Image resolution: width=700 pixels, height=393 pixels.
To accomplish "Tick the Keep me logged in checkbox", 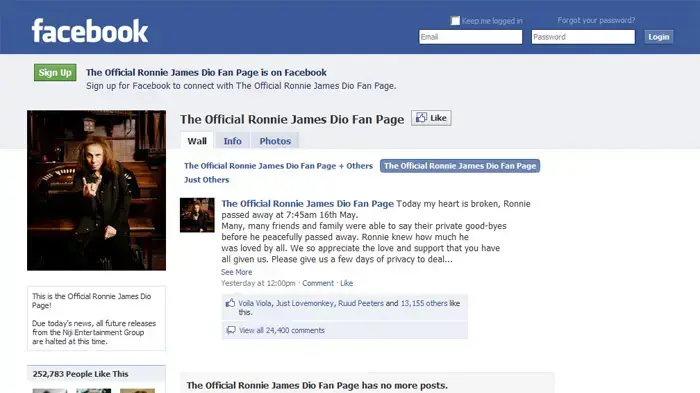I will tap(455, 21).
